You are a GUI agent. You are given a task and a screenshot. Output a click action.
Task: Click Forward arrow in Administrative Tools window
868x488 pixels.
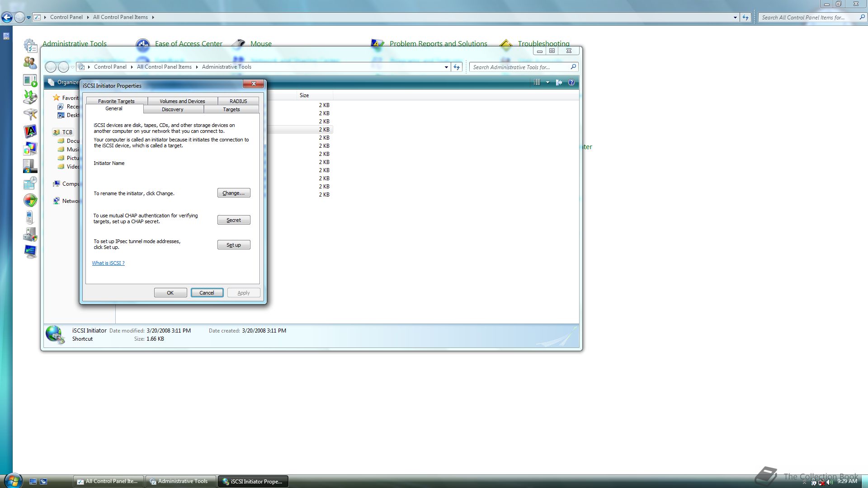point(64,67)
